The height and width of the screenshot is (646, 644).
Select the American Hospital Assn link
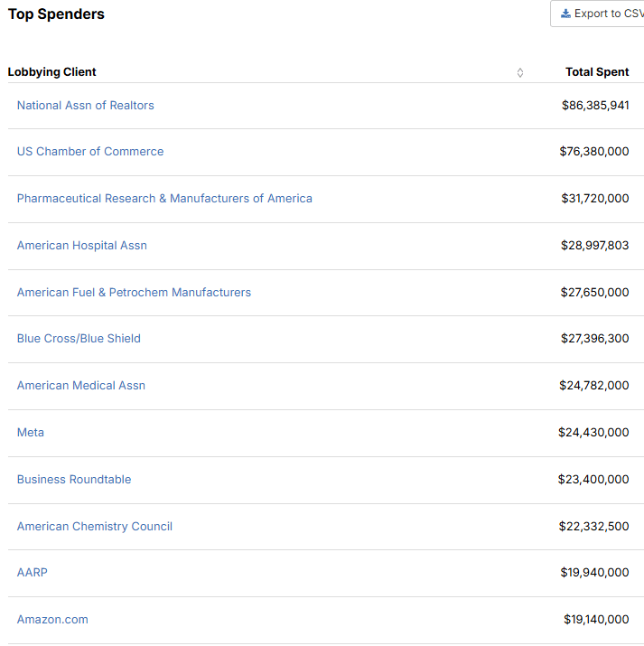coord(82,245)
